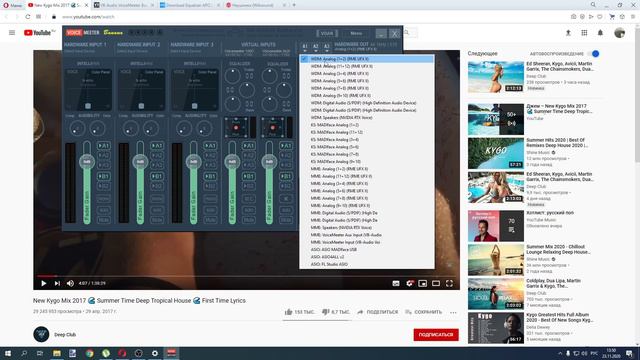The width and height of the screenshot is (640, 360).
Task: Reload the browser page
Action: 27,17
